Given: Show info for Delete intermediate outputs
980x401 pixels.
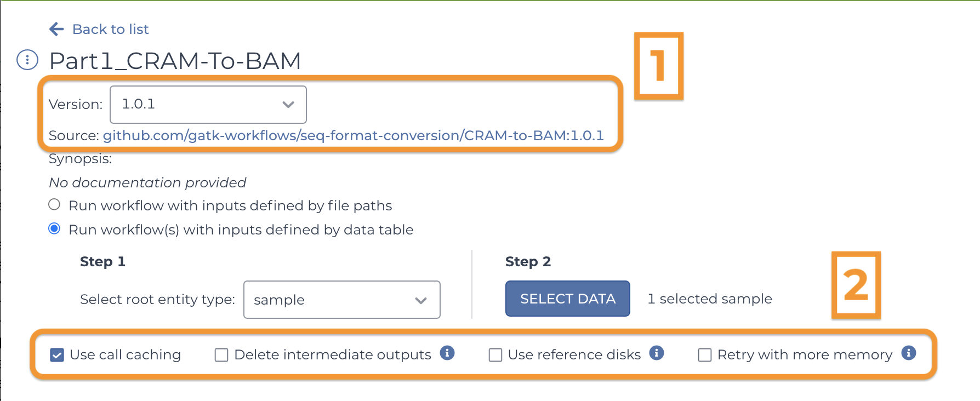Looking at the screenshot, I should [x=447, y=353].
